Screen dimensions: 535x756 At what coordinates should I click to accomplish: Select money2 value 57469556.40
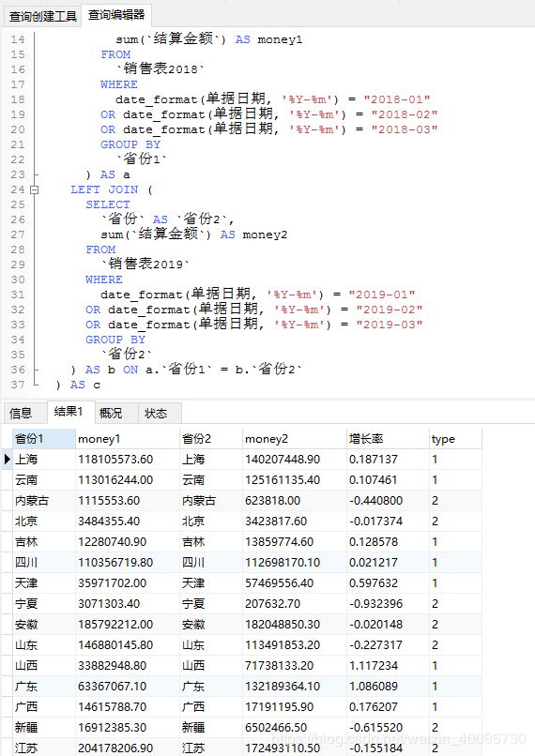tap(295, 582)
